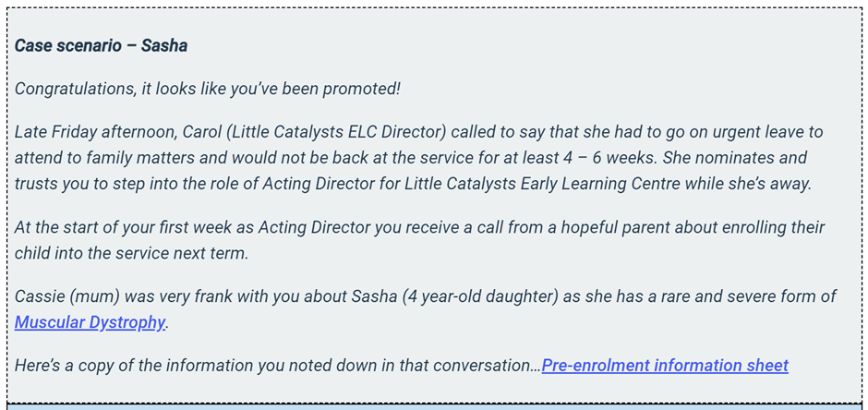The image size is (868, 410).
Task: Click the 'Case scenario – Sasha' heading
Action: coord(102,45)
